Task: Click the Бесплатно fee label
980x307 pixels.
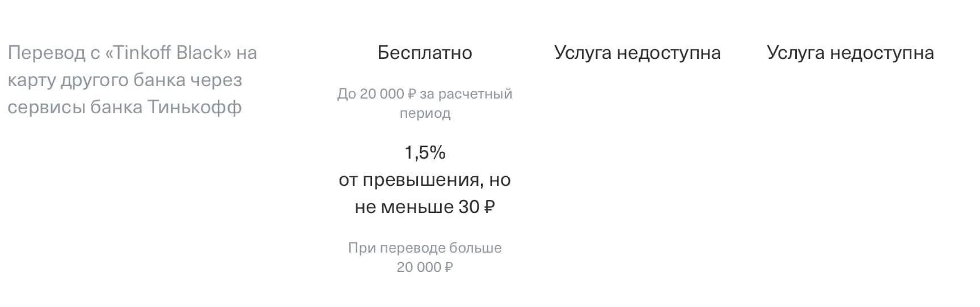Action: (425, 53)
